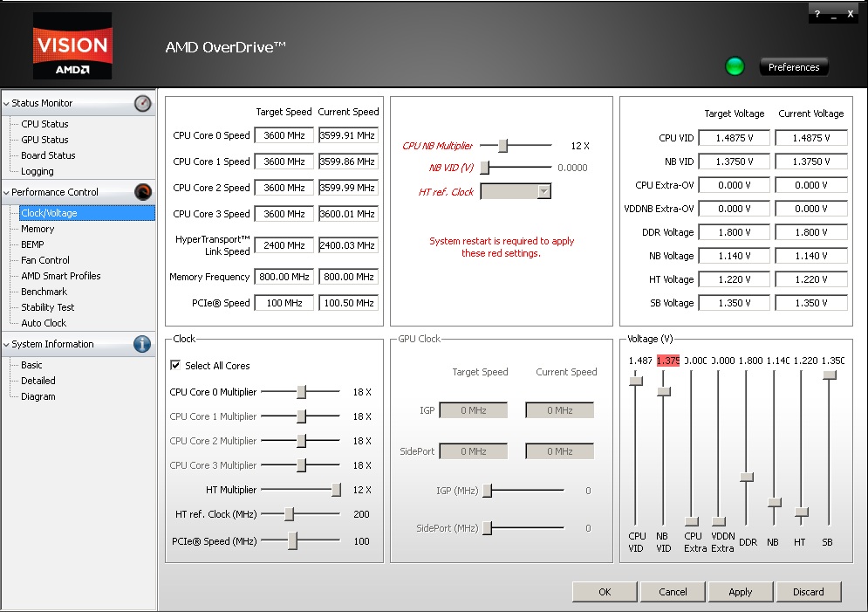Collapse the System Information section
Screen dimensions: 868x612
click(x=7, y=345)
